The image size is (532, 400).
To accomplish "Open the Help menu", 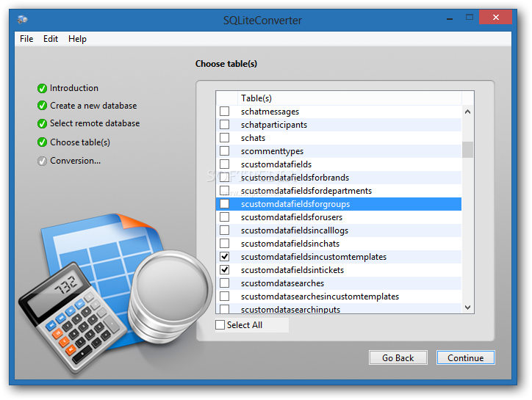I will coord(77,39).
